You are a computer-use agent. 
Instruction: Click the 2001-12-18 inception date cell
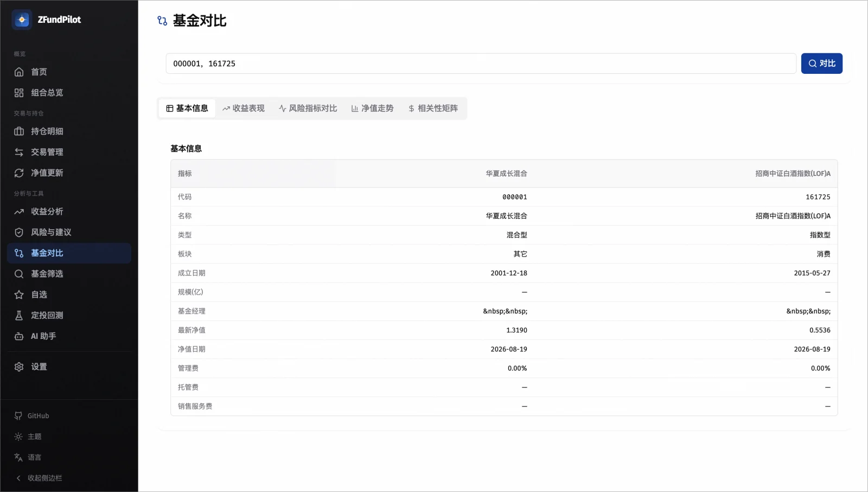click(509, 273)
